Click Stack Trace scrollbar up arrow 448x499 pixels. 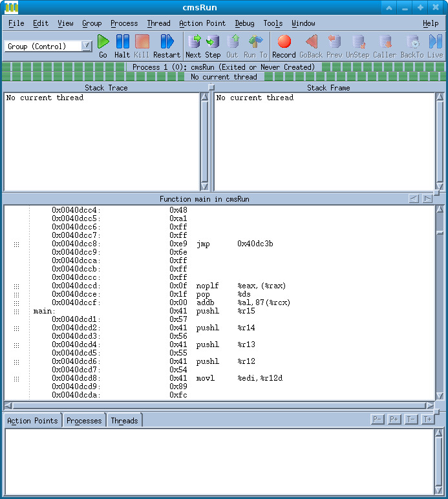(204, 97)
